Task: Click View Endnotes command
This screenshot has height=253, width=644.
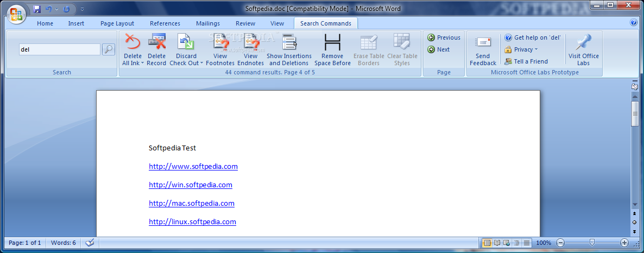Action: click(x=250, y=49)
